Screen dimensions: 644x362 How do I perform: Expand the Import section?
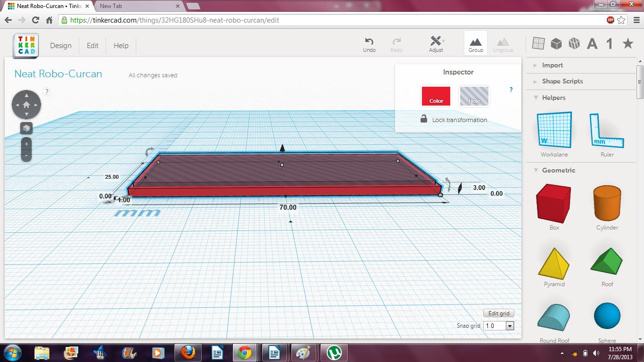[x=552, y=65]
